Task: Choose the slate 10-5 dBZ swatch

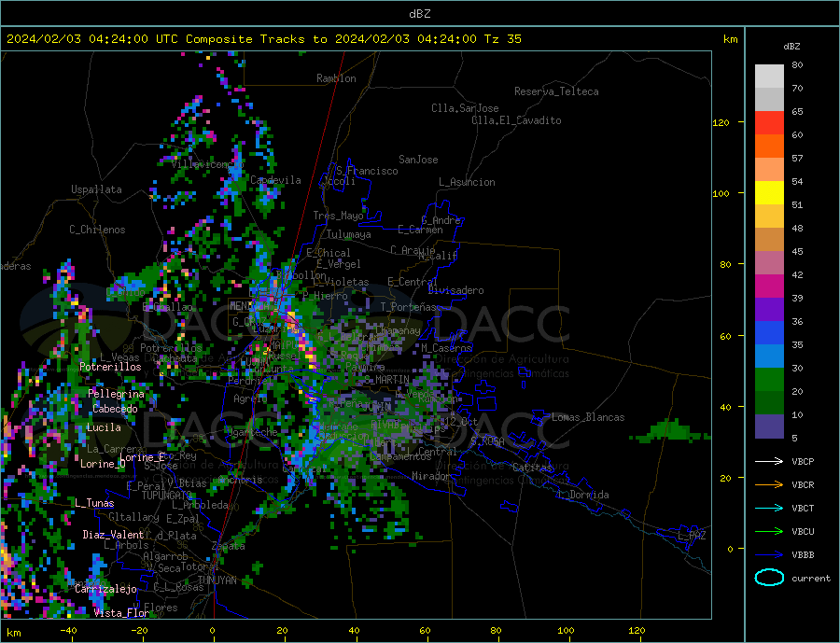Action: (769, 426)
